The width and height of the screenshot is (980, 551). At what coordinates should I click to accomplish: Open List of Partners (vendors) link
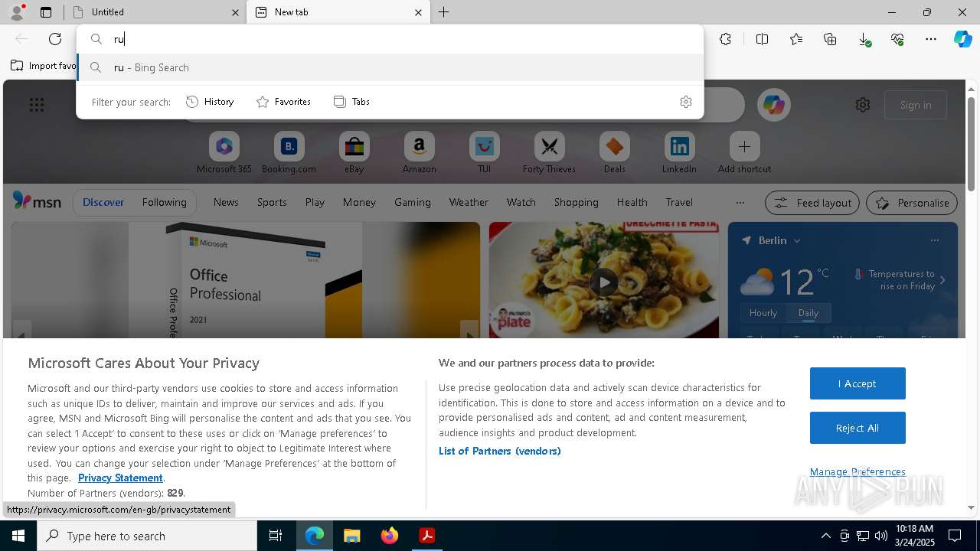coord(500,451)
